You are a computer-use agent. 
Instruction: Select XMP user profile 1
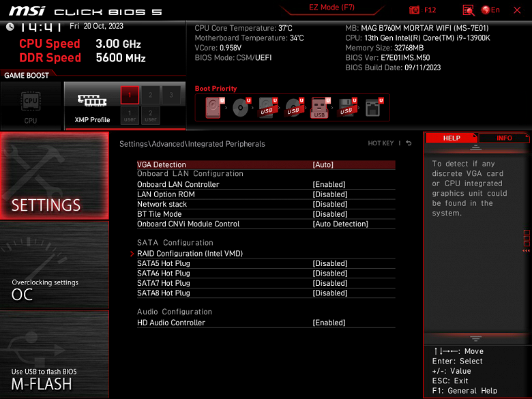pyautogui.click(x=130, y=115)
